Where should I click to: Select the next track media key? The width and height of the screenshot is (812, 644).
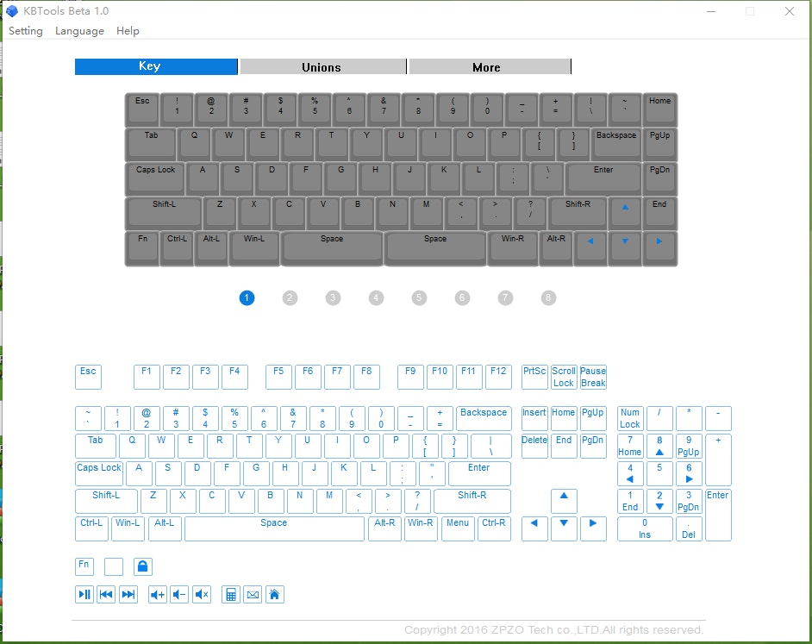pyautogui.click(x=128, y=594)
